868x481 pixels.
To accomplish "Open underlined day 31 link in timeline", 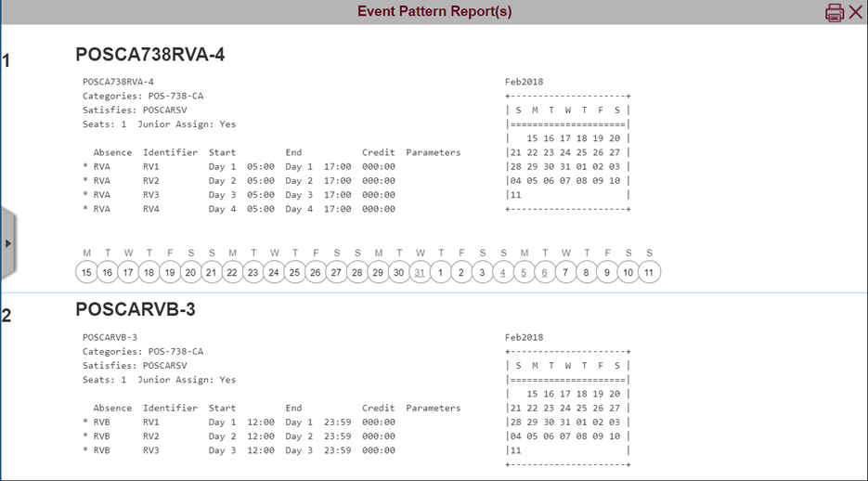I will coord(420,272).
